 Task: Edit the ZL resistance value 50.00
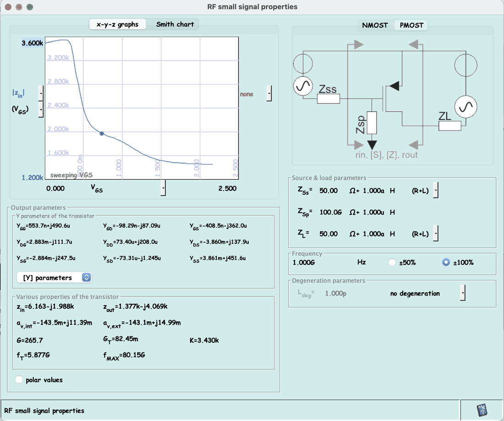click(x=329, y=234)
